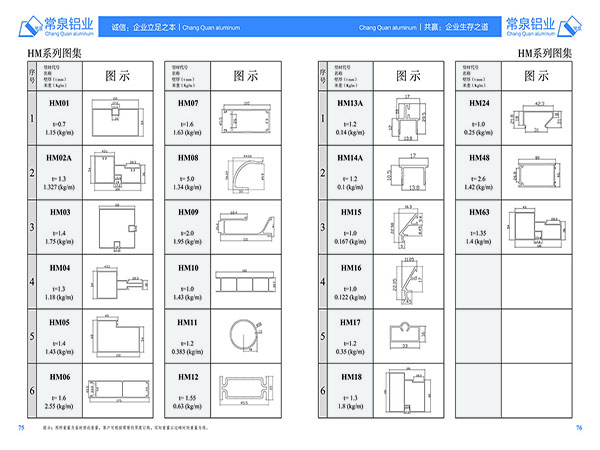Screen dimensions: 600x450
Task: Click the HM06 code text
Action: coord(60,377)
